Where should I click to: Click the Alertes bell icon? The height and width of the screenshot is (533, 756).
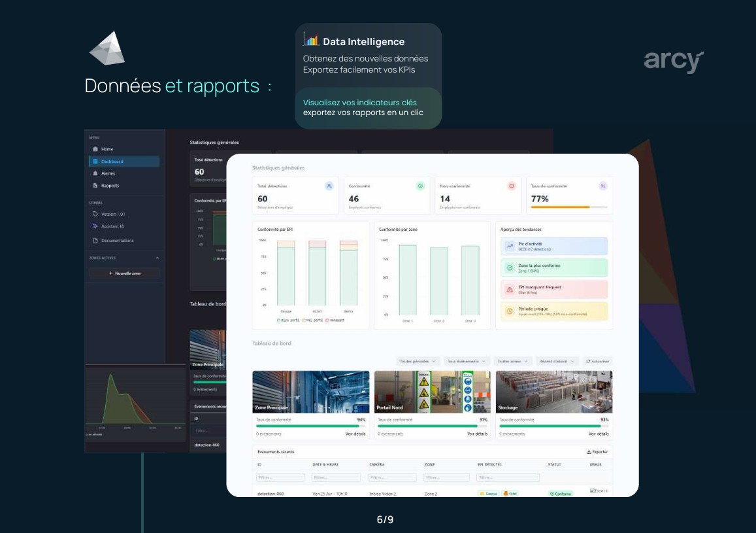[x=95, y=173]
